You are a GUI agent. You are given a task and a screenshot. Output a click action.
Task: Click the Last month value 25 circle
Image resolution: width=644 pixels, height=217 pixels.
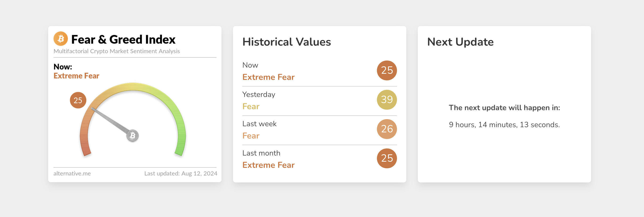tap(387, 158)
